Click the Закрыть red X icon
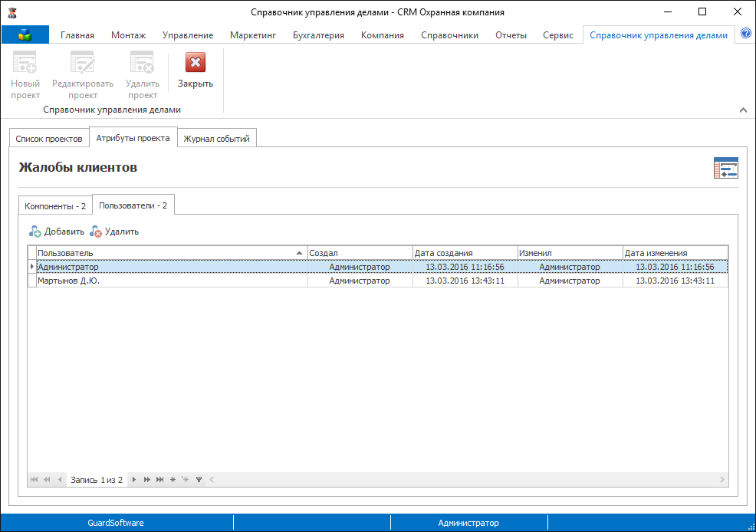Viewport: 756px width, 532px height. (x=196, y=62)
